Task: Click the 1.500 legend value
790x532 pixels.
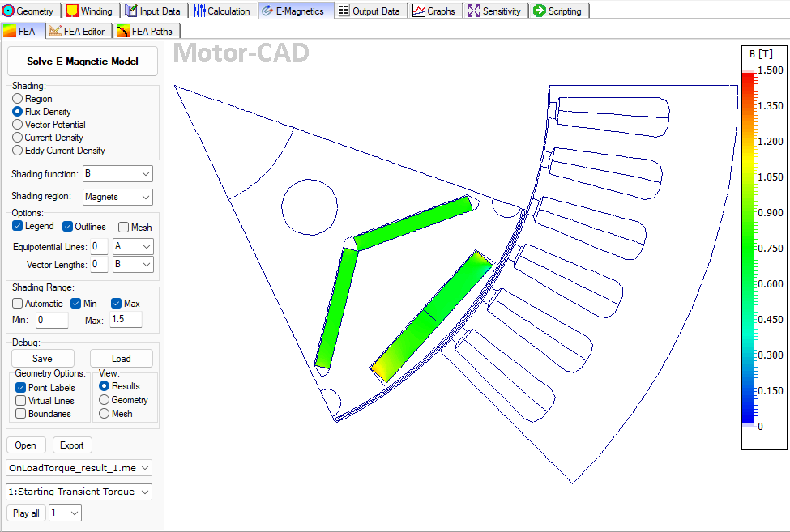Action: click(x=771, y=70)
